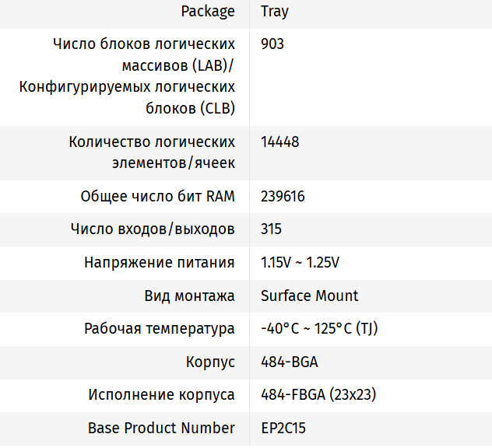Click the "Количество логических элементов/ячеек" label
Screen dimensions: 492x448
click(152, 152)
